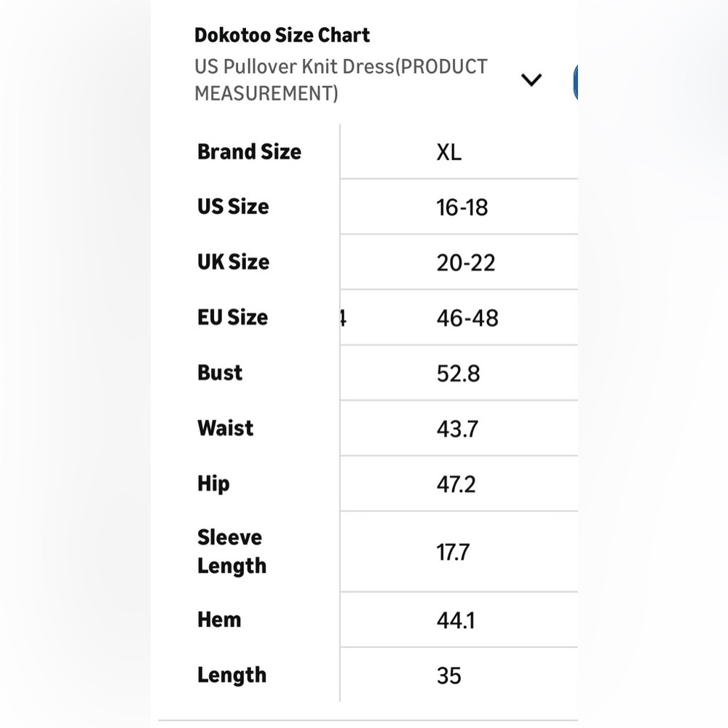Click the Brand Size row label
The width and height of the screenshot is (728, 728).
[249, 152]
